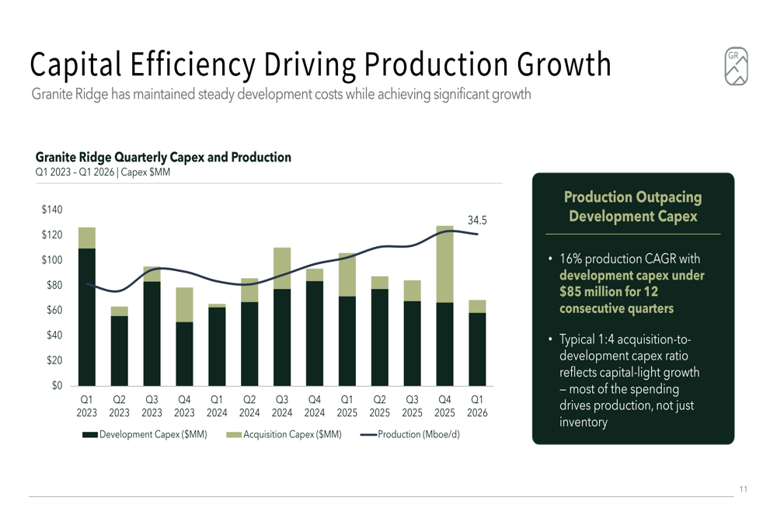The width and height of the screenshot is (777, 532).
Task: Click the Development Capex legend color swatch
Action: 89,435
